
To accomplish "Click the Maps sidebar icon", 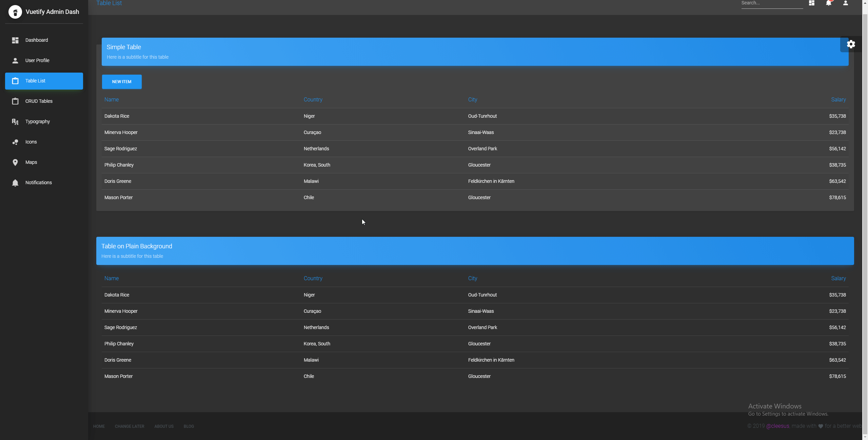I will 15,162.
